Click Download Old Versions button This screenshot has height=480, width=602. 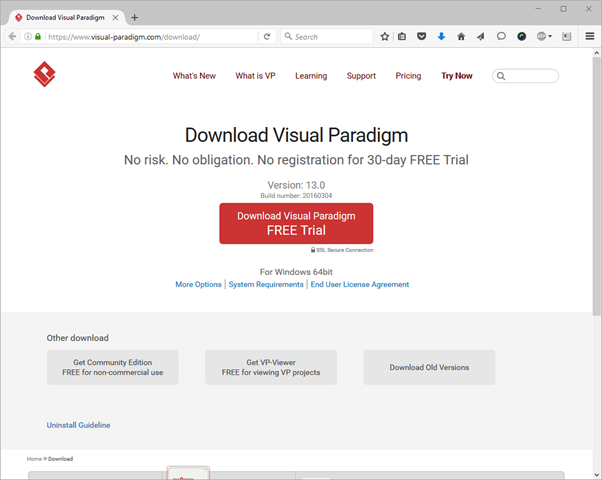tap(429, 367)
